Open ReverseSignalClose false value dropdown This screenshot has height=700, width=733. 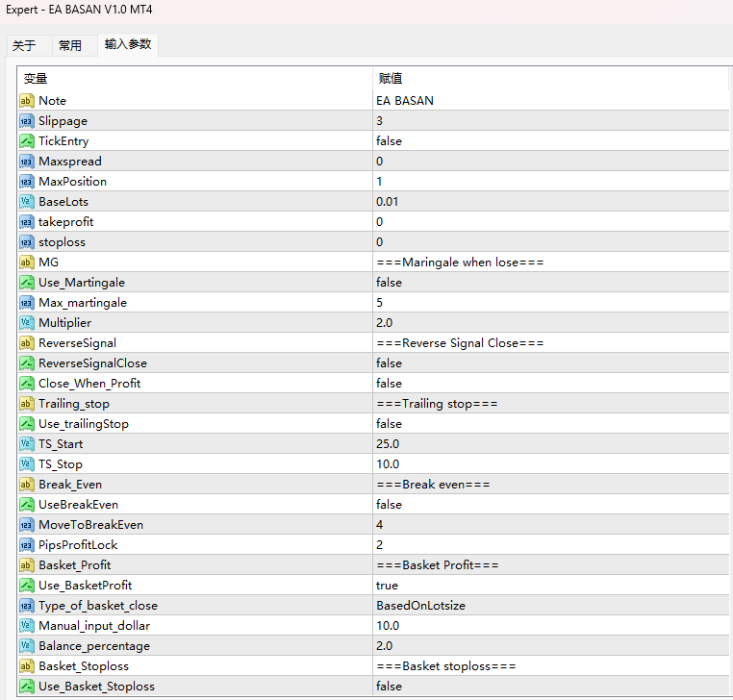tap(550, 363)
